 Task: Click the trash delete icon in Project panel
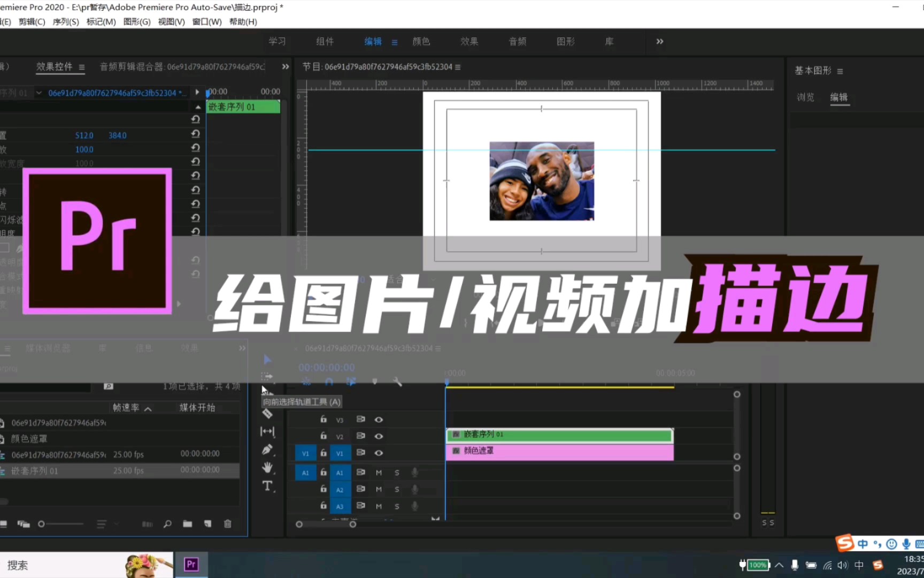pyautogui.click(x=227, y=523)
